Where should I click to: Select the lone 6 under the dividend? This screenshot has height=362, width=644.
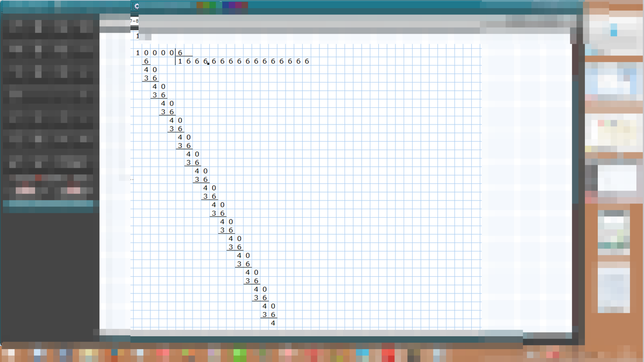click(x=146, y=62)
